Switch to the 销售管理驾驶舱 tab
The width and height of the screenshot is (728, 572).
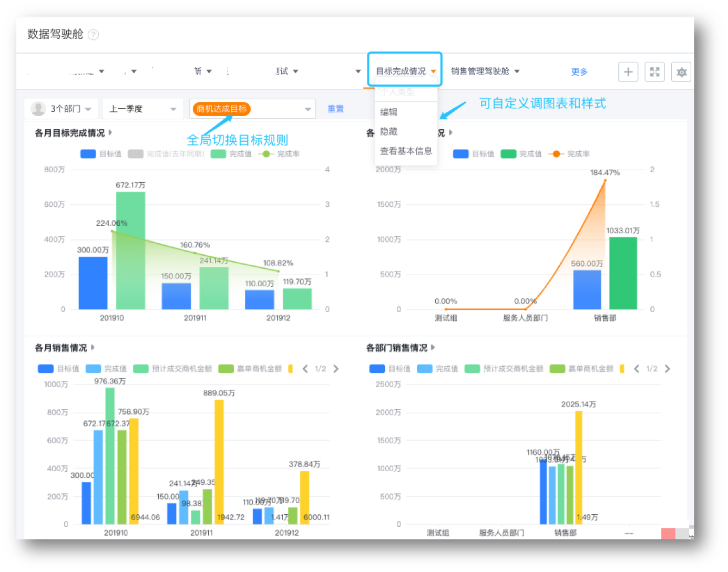click(480, 71)
